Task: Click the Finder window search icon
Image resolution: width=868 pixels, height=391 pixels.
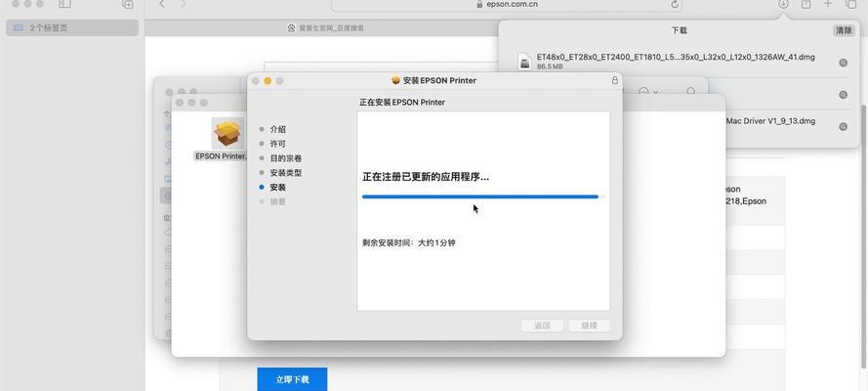Action: point(691,91)
